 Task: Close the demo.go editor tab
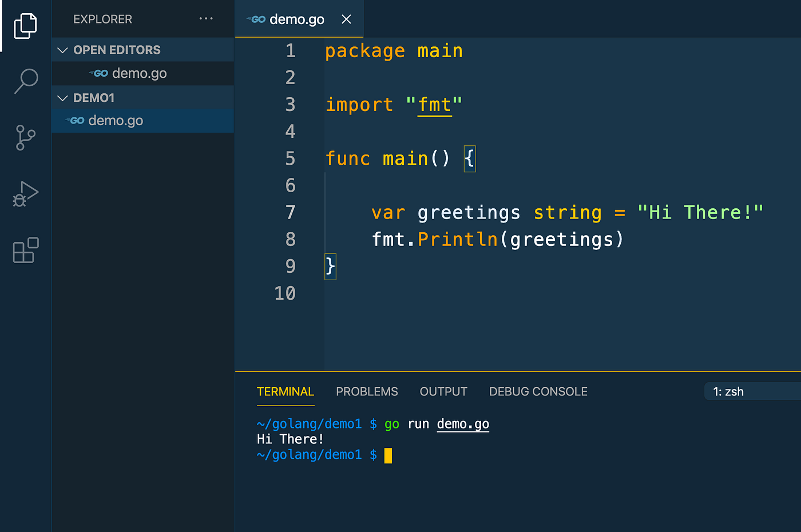[346, 19]
